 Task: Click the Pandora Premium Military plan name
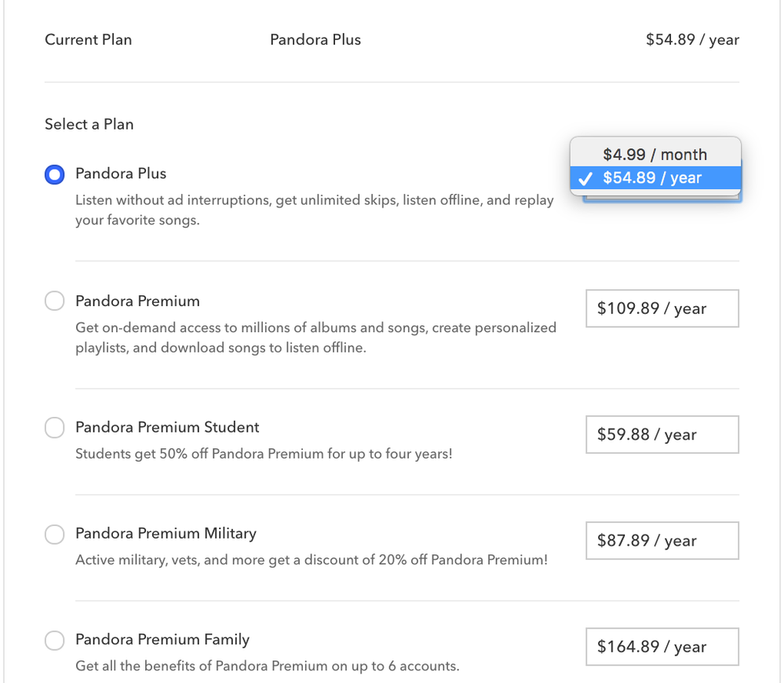click(166, 533)
